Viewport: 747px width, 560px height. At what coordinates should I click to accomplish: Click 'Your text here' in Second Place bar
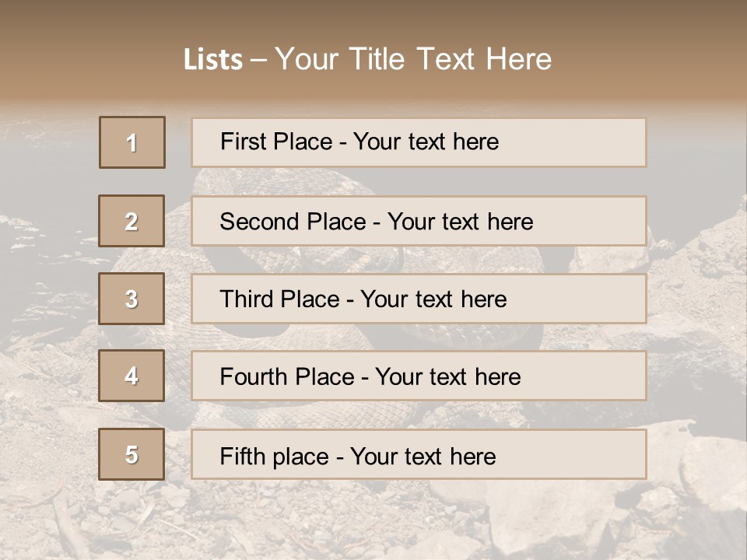coord(460,222)
